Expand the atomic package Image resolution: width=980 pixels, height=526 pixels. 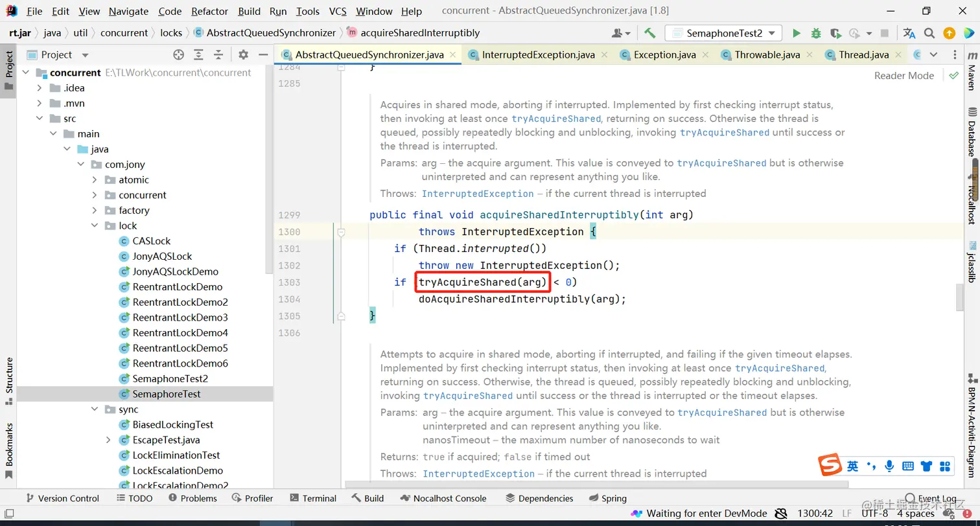(95, 180)
